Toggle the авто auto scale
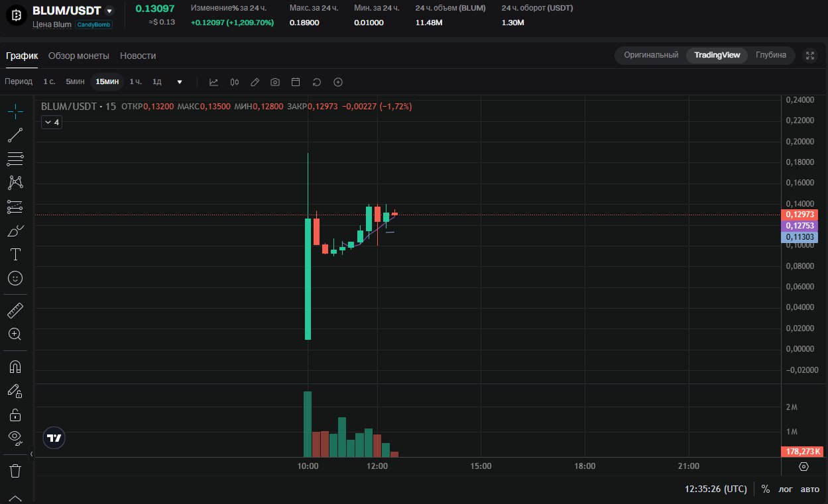Image resolution: width=828 pixels, height=504 pixels. pos(810,489)
